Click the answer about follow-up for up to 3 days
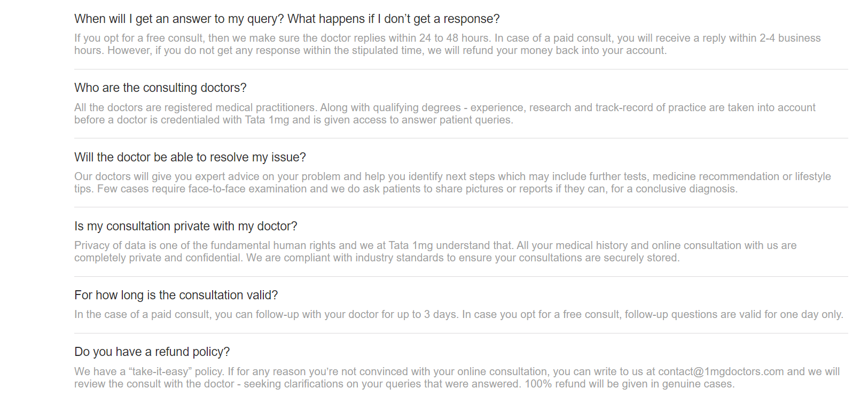The height and width of the screenshot is (419, 868). click(459, 315)
